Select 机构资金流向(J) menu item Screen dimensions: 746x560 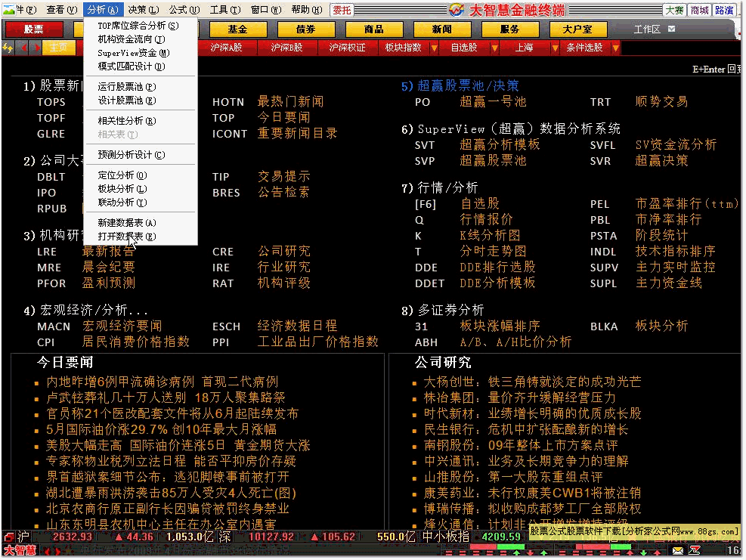pyautogui.click(x=141, y=39)
